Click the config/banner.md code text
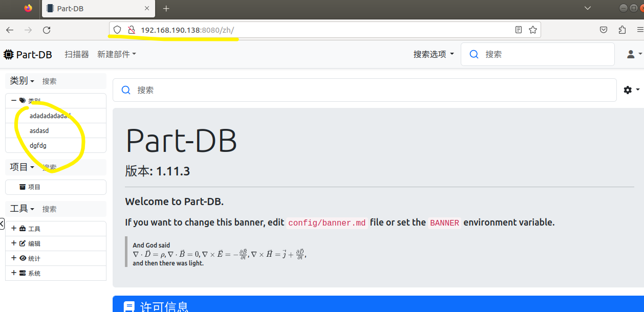 327,222
